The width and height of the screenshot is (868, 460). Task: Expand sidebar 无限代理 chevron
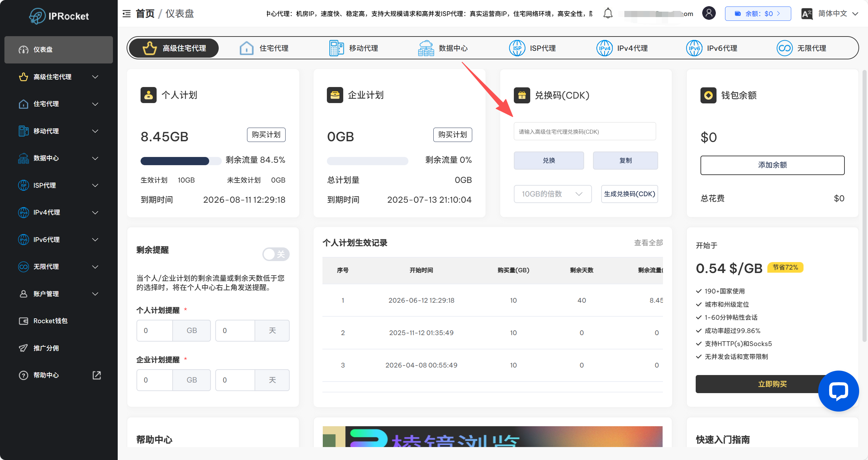(x=96, y=267)
